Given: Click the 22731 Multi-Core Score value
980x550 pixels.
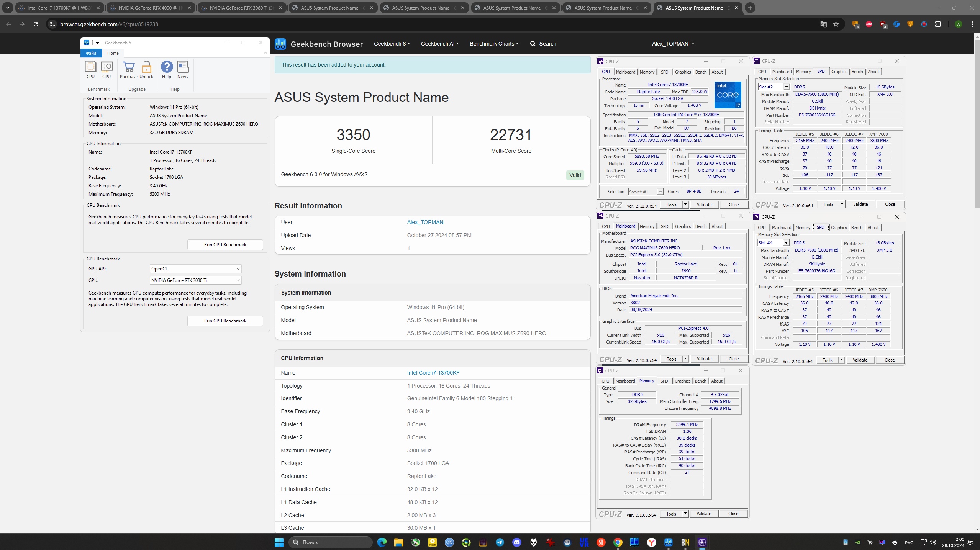Looking at the screenshot, I should [x=511, y=135].
